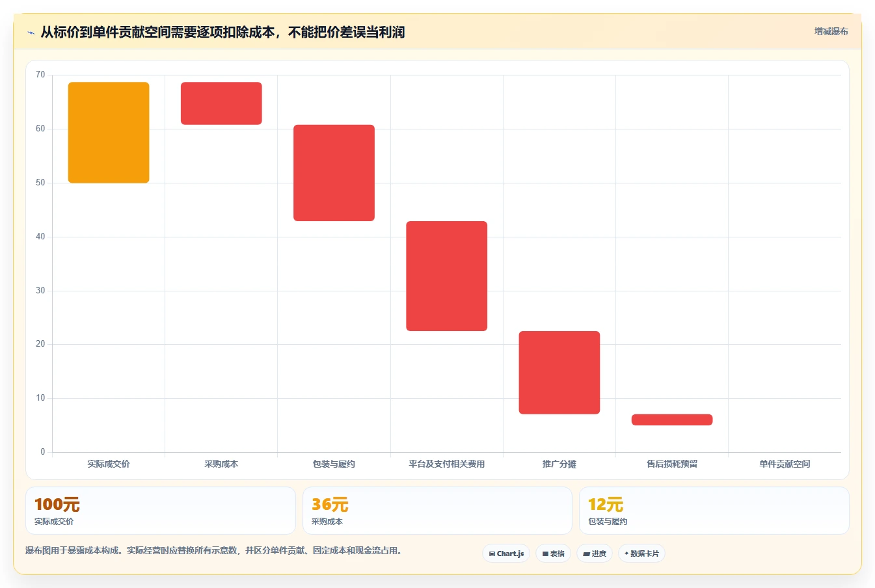Screen dimensions: 875x588
Task: Click the red 平台及支付相关费用 bar
Action: pyautogui.click(x=446, y=276)
